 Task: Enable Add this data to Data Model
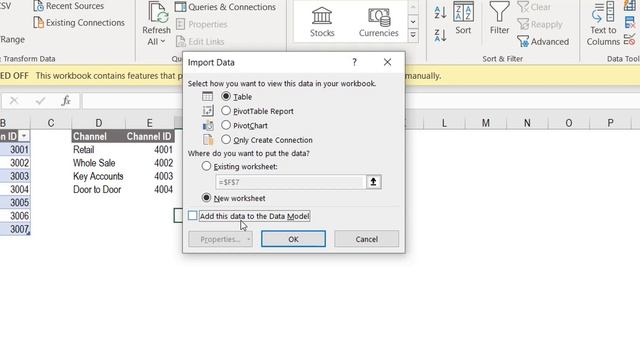pos(193,216)
